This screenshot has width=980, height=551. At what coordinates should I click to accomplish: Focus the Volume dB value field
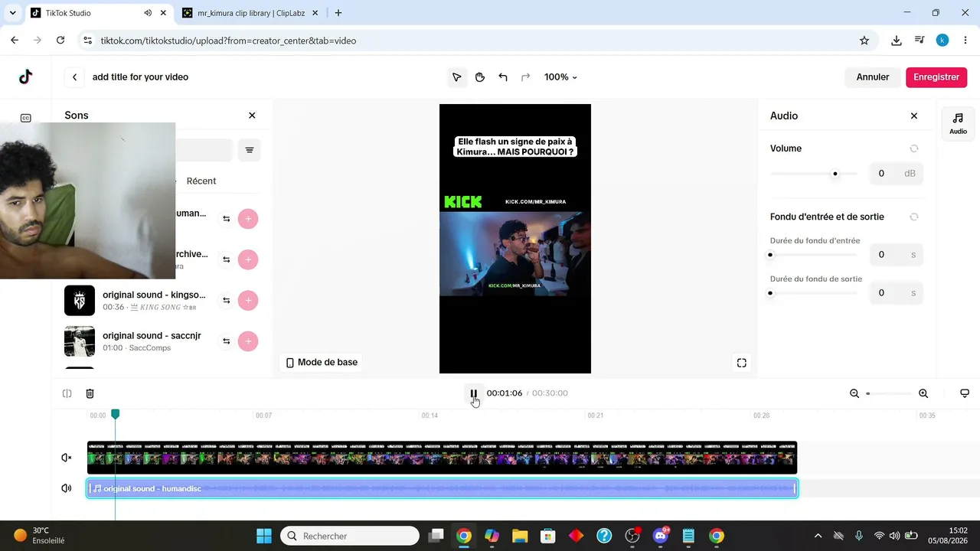[897, 174]
